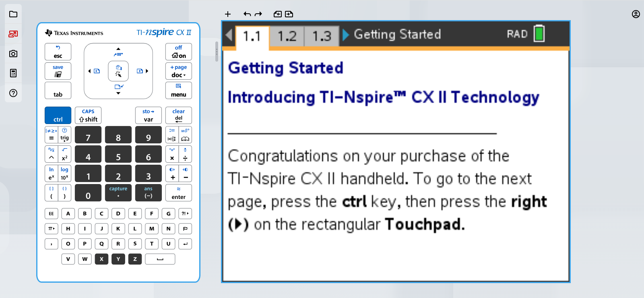Open the user account profile icon

point(636,14)
